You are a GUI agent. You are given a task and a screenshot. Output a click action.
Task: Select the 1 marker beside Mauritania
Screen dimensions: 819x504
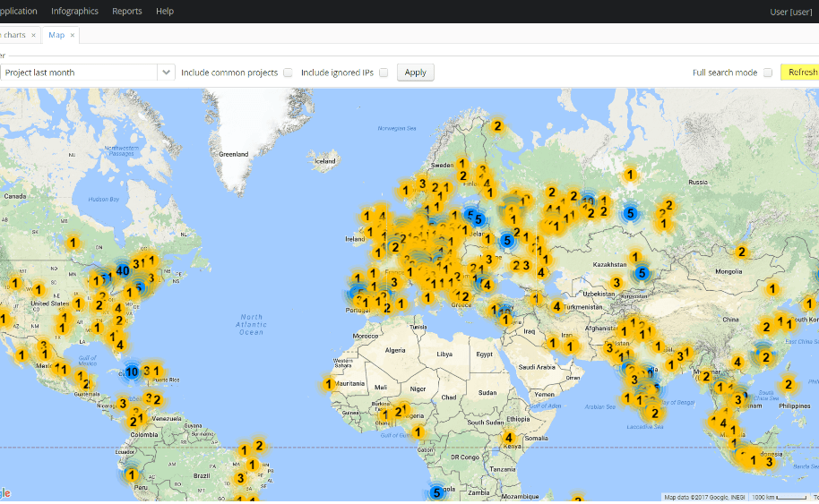click(x=329, y=385)
